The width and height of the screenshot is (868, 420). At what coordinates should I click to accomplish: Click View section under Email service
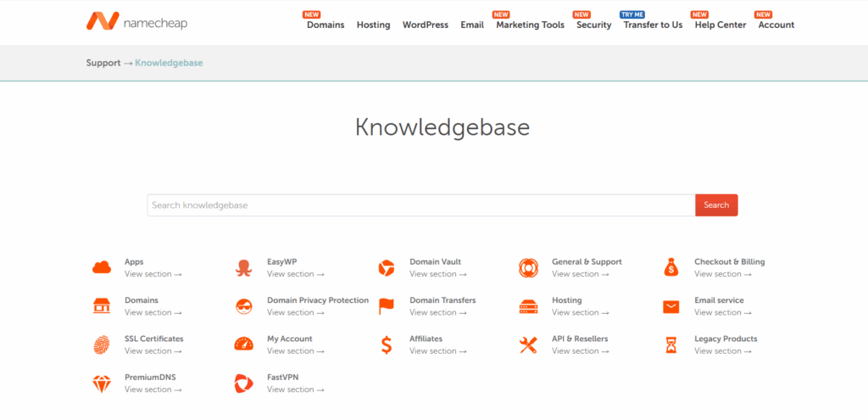[x=723, y=312]
